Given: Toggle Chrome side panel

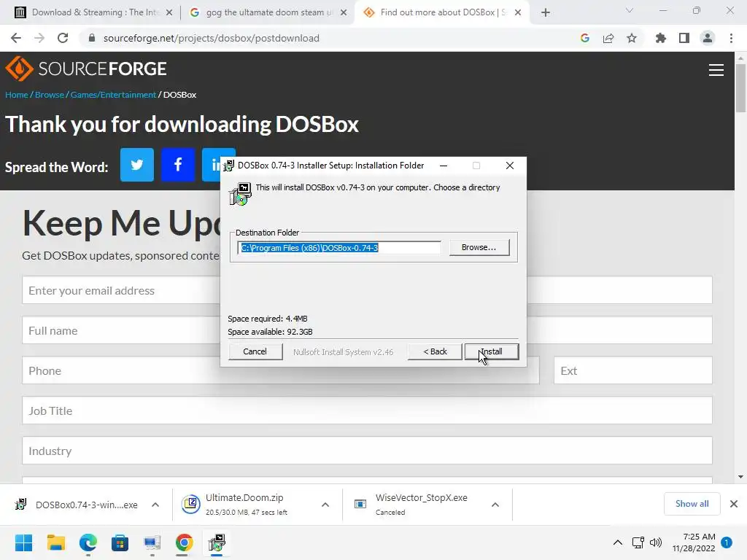Looking at the screenshot, I should tap(684, 38).
